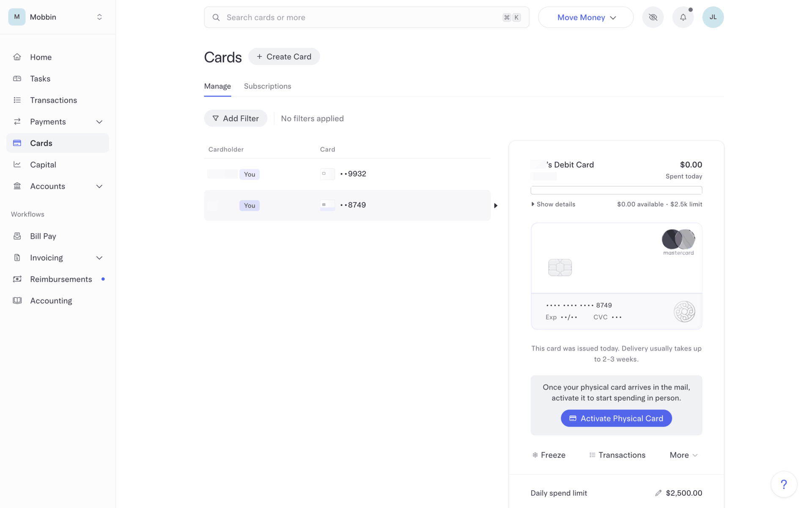The height and width of the screenshot is (508, 812).
Task: Open Accounting from the sidebar
Action: [58, 301]
